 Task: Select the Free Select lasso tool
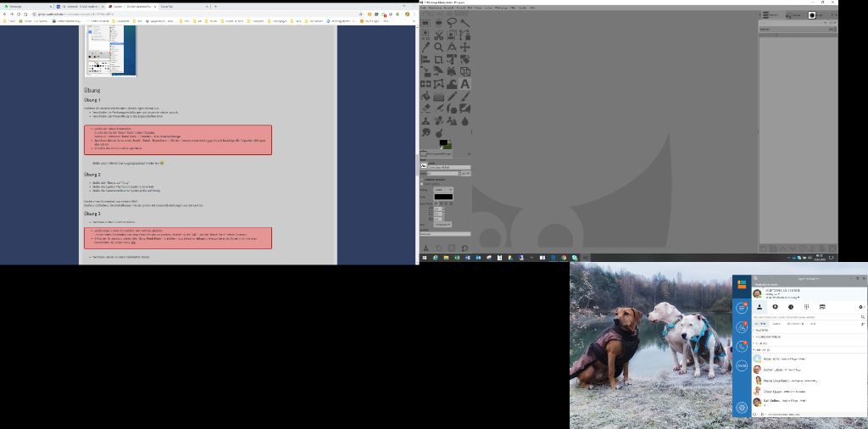tap(452, 23)
